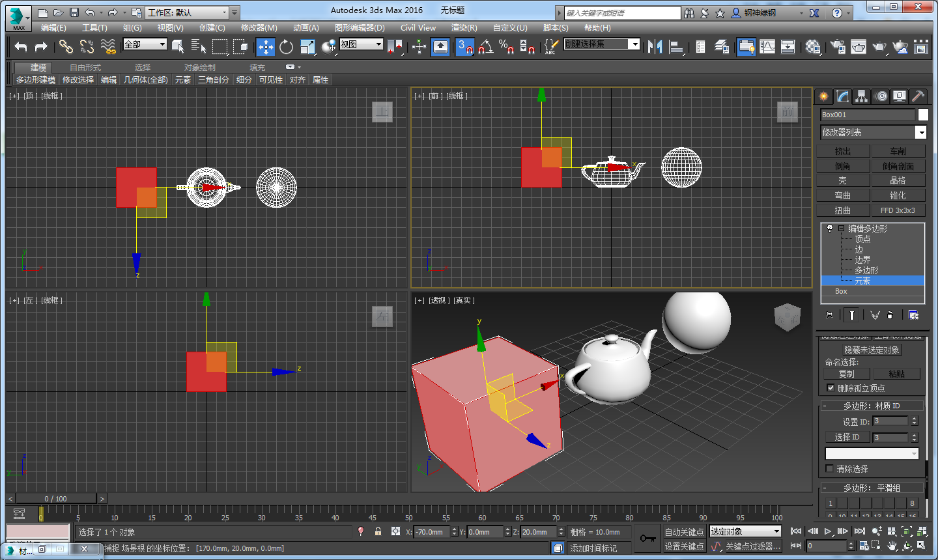Click the Select and Link chain icon
Viewport: 938px width, 560px height.
[66, 46]
